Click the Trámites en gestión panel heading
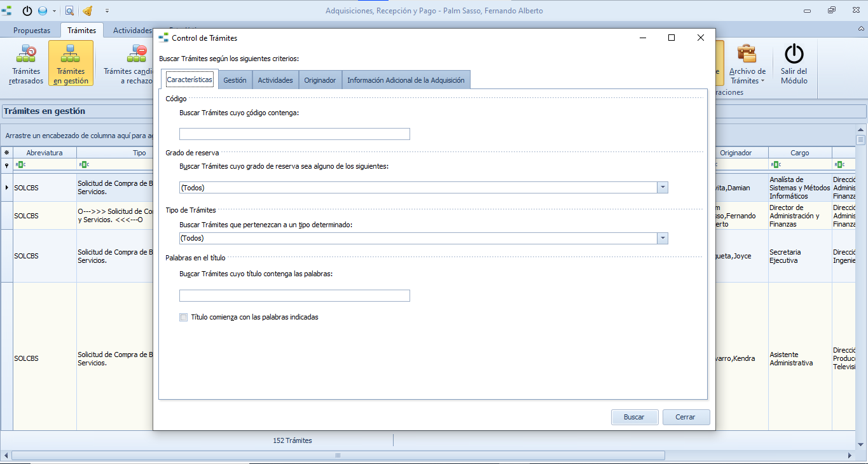 [x=45, y=111]
